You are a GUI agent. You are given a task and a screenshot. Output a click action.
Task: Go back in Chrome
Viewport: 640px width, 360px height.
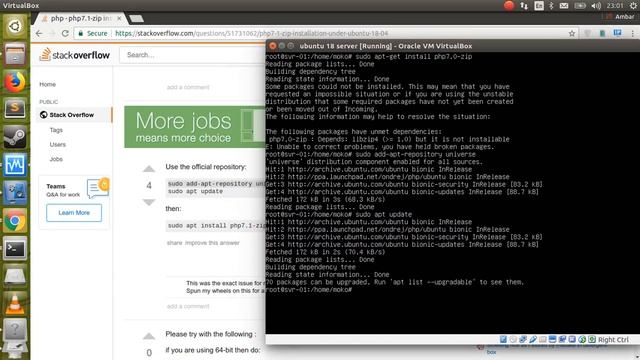coord(39,33)
